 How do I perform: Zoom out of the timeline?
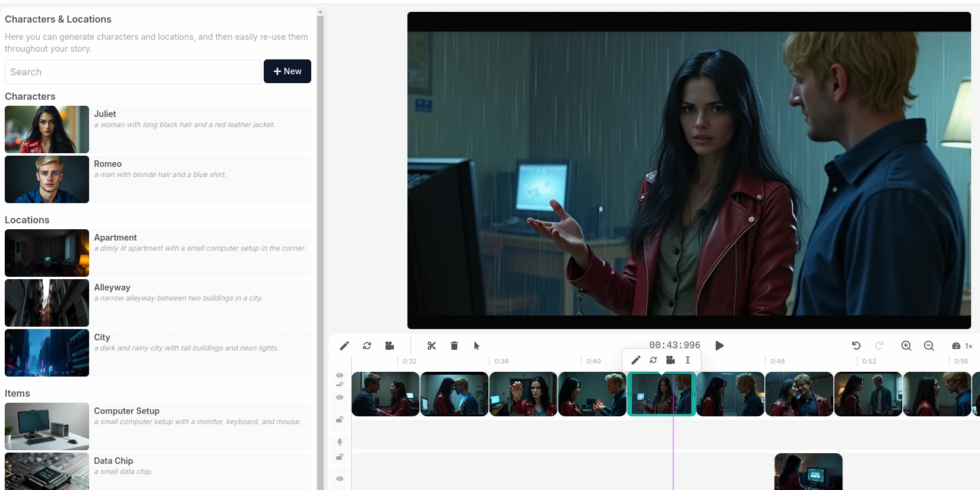coord(929,346)
